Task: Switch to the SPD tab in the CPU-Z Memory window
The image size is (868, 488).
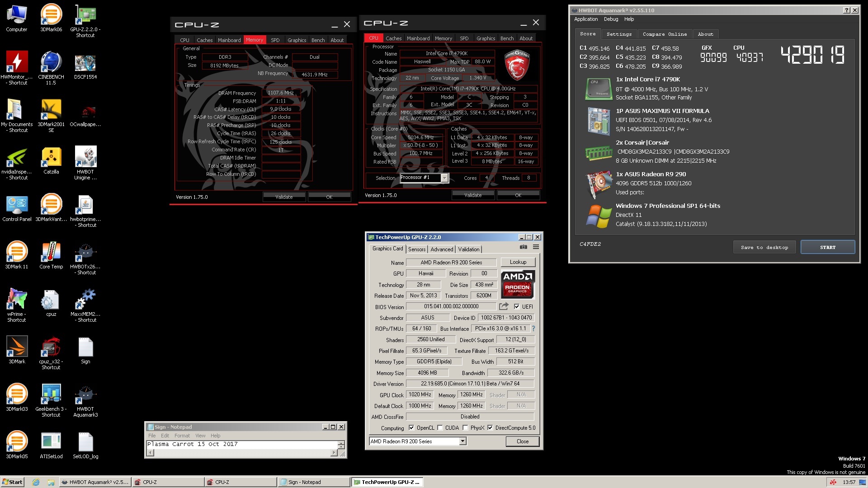Action: 275,40
